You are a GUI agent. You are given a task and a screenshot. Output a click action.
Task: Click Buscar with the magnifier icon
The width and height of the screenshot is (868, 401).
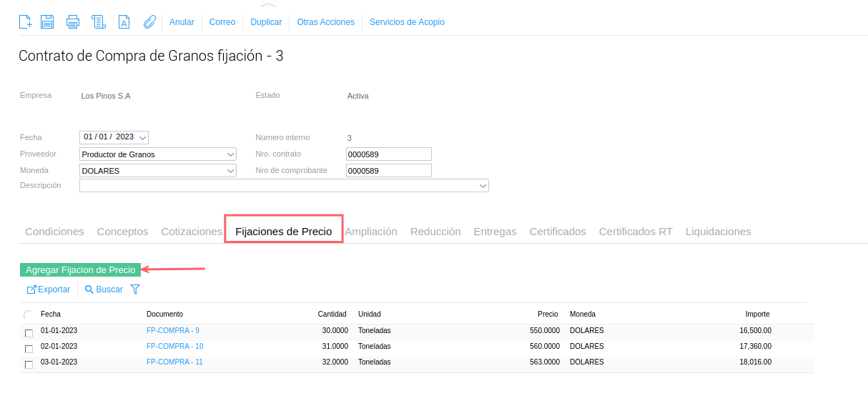pos(104,289)
